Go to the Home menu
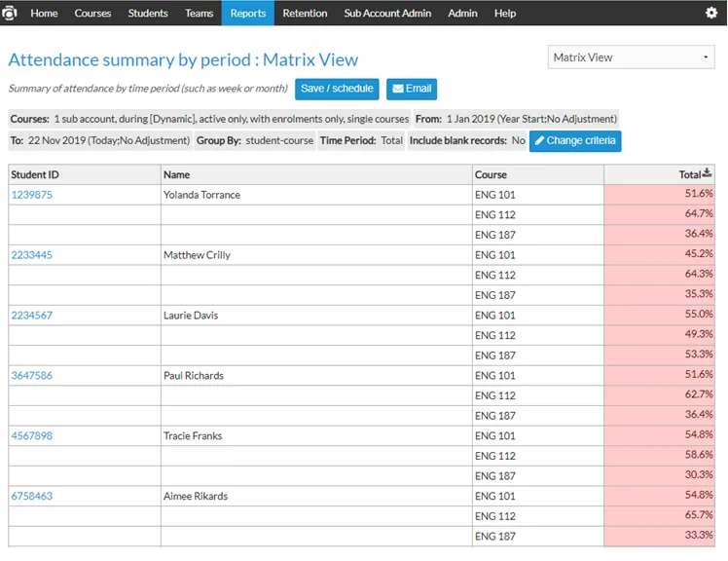This screenshot has height=561, width=728. 44,13
